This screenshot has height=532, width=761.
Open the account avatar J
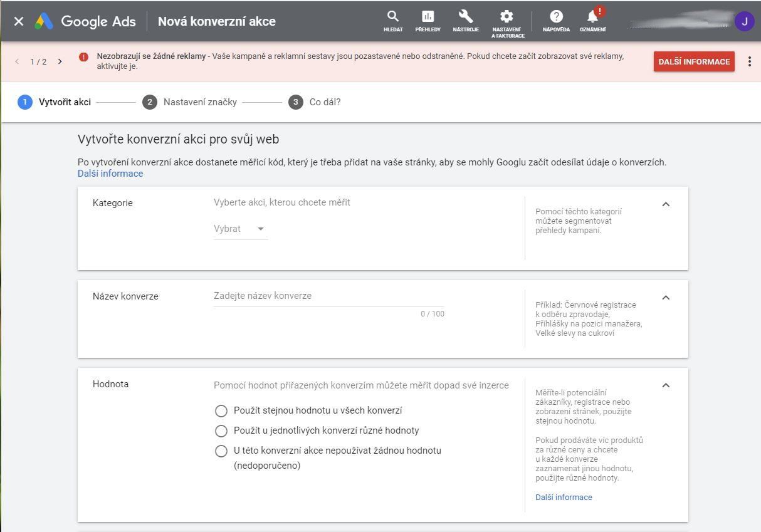[x=744, y=21]
